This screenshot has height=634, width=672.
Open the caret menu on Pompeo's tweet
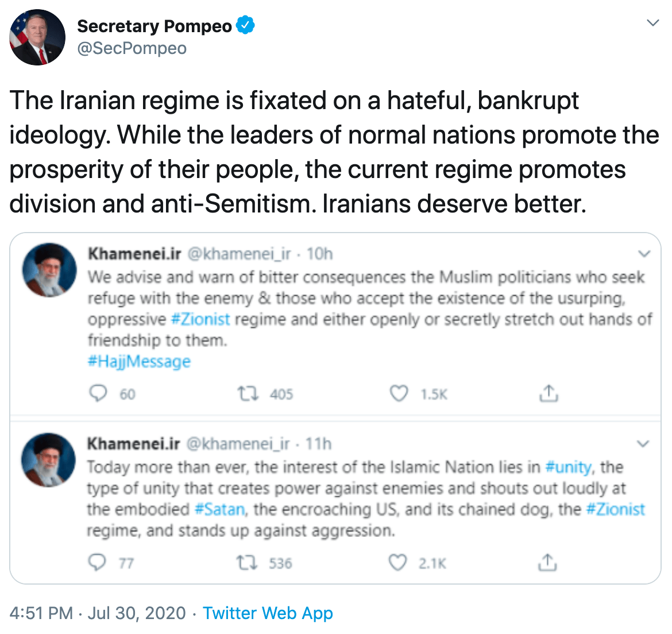click(x=652, y=22)
